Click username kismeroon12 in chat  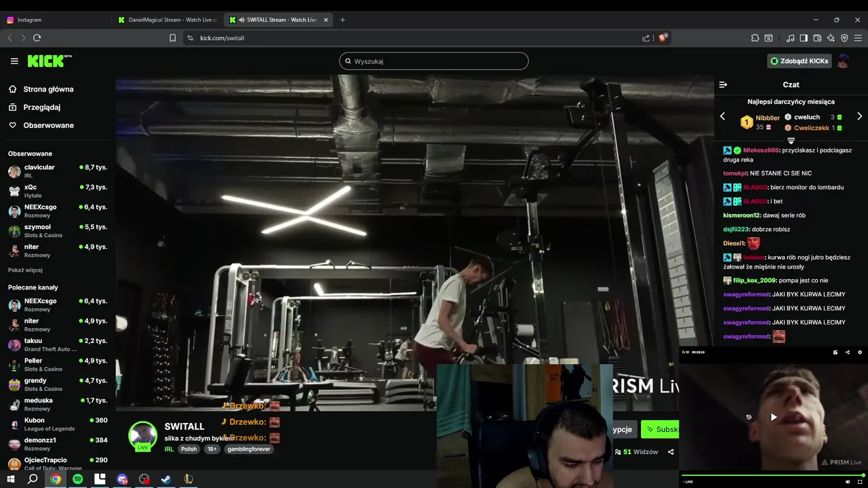pyautogui.click(x=741, y=215)
